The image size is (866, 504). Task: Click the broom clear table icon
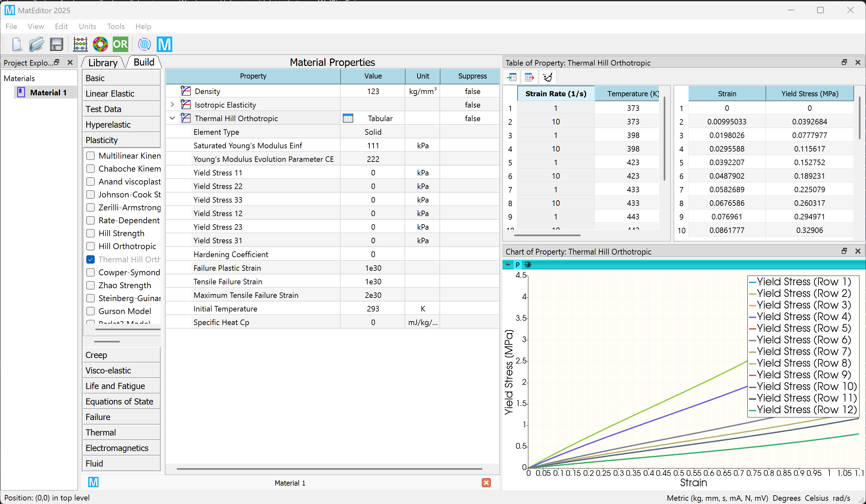tap(547, 77)
